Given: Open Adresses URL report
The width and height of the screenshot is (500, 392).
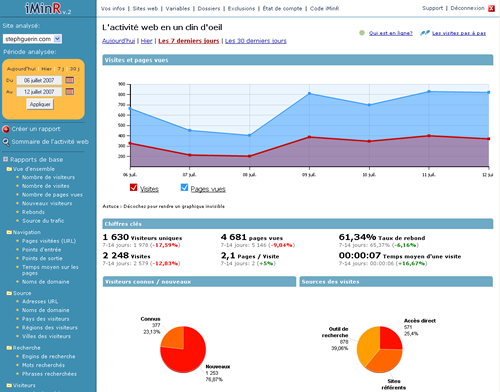Looking at the screenshot, I should click(40, 302).
